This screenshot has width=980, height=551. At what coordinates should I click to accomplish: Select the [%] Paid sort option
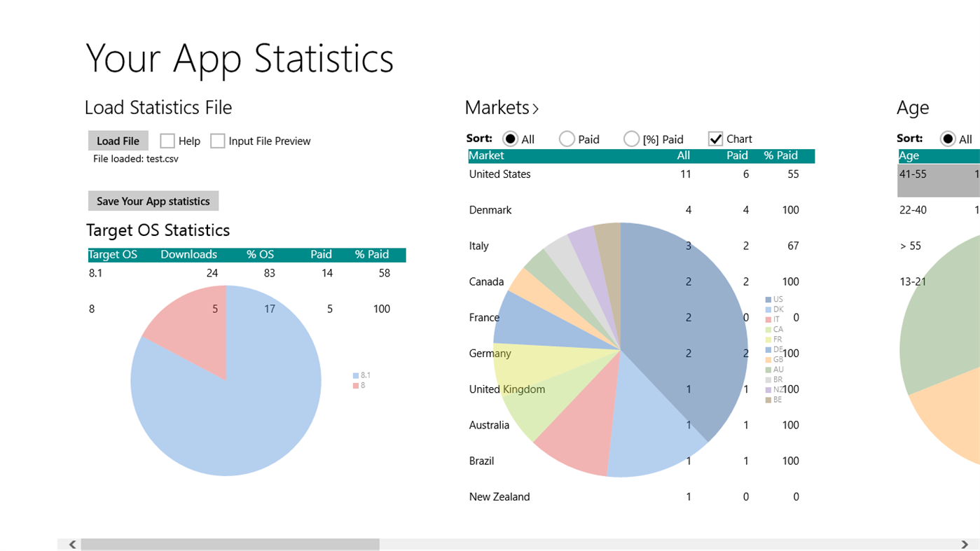click(x=631, y=139)
